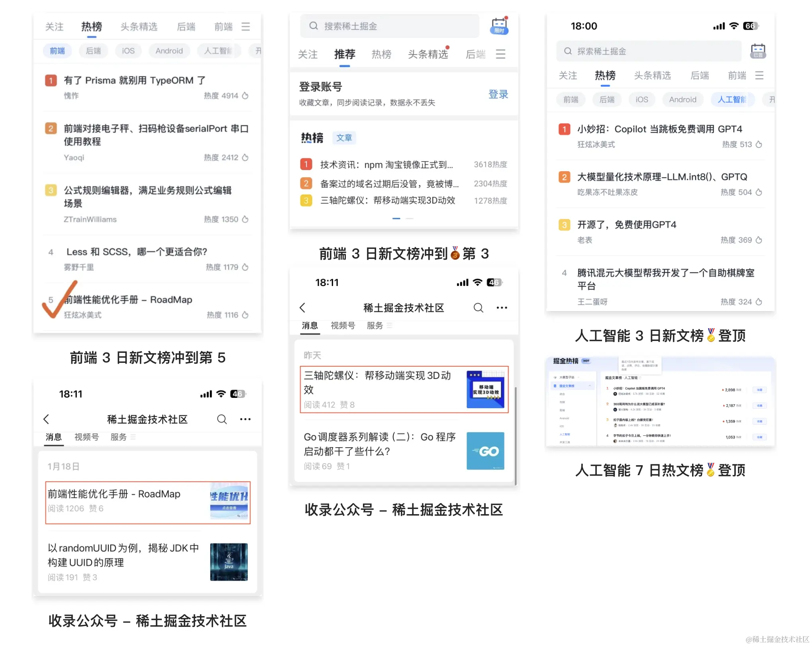Open the three-dot menu on the 三轴陀螺仪 WeChat screen
The height and width of the screenshot is (646, 812).
[502, 307]
